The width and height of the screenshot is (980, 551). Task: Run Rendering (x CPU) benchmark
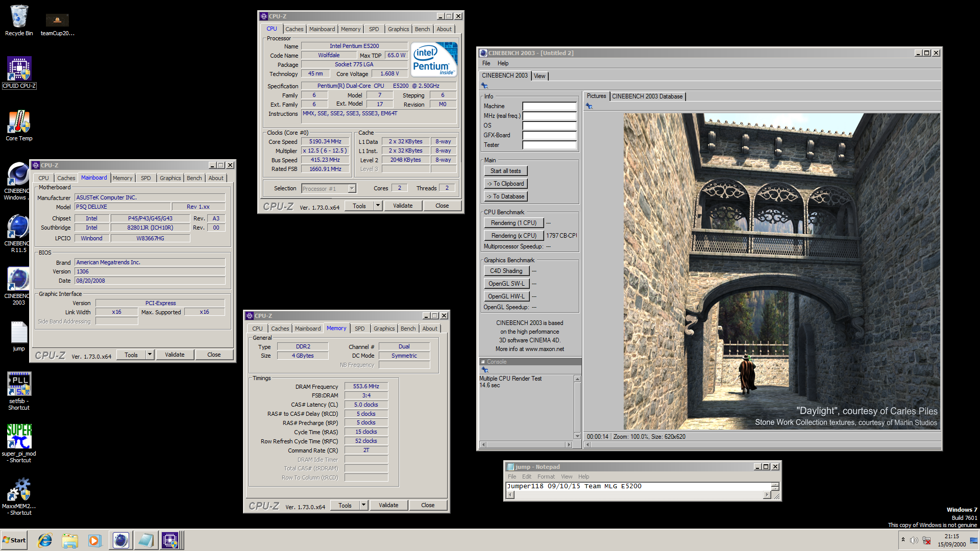click(x=513, y=236)
